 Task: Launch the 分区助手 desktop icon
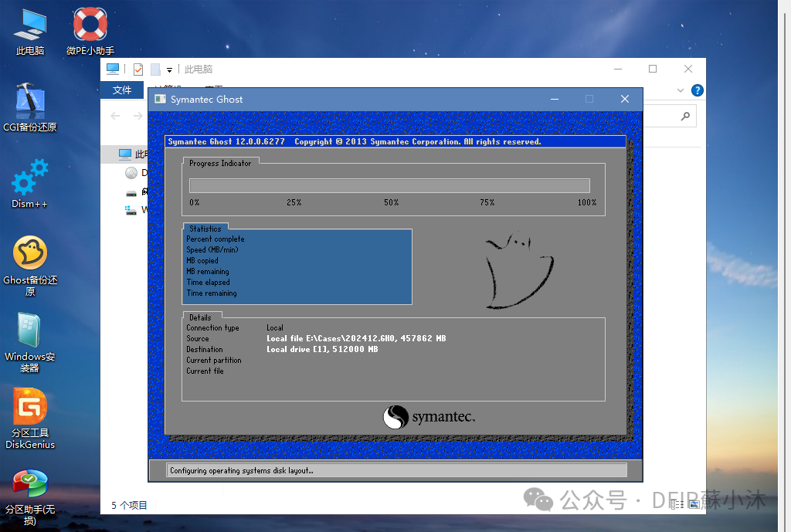[30, 497]
